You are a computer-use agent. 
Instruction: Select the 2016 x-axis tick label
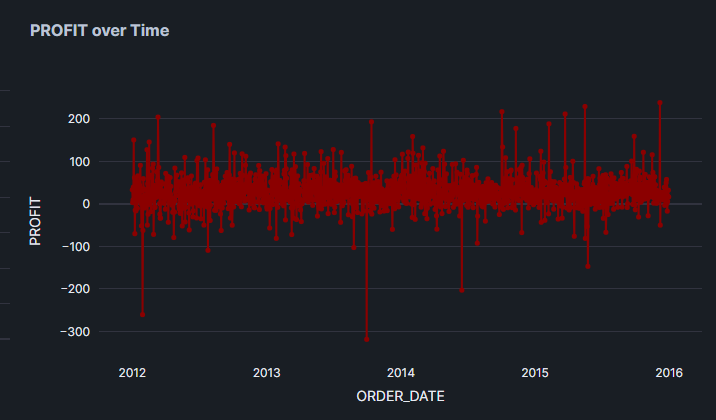[669, 372]
